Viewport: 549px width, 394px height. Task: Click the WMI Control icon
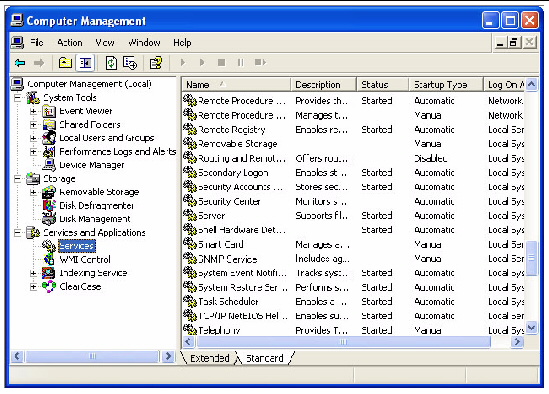[49, 260]
